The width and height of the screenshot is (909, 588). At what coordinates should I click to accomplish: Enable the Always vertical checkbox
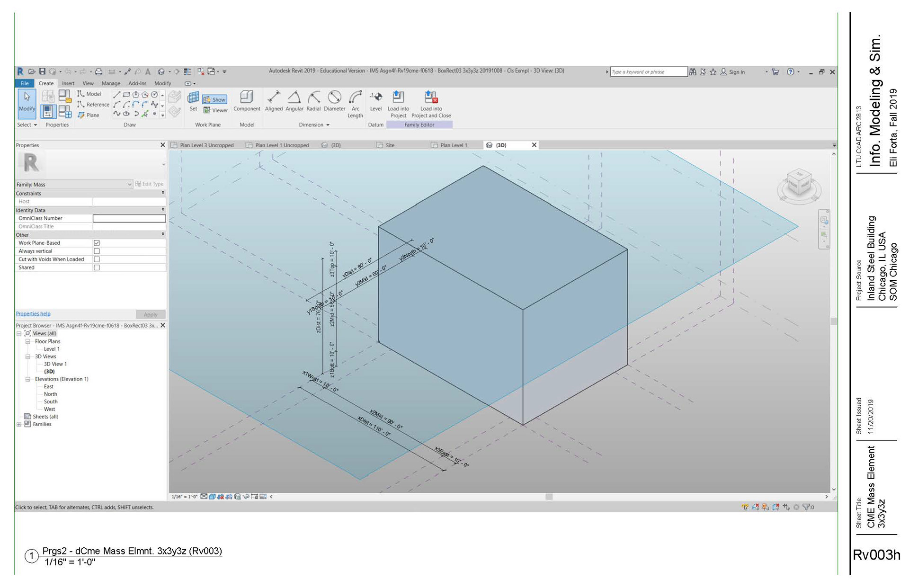[x=97, y=251]
